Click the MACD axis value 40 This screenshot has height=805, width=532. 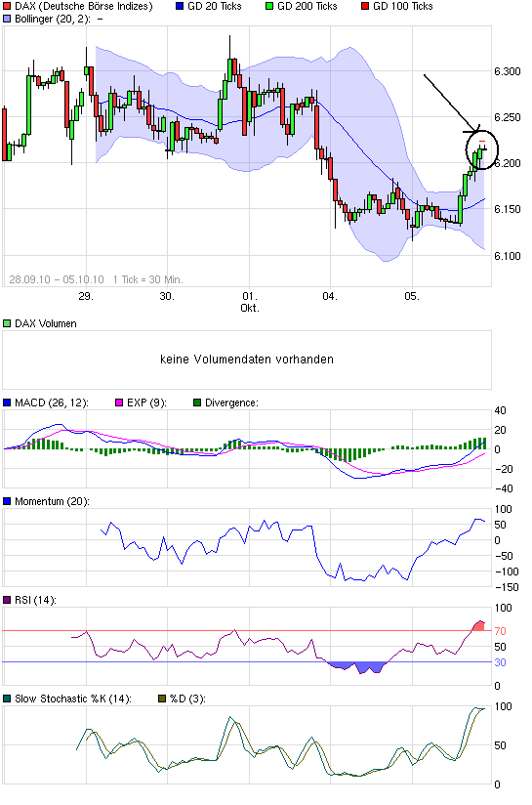(x=500, y=410)
